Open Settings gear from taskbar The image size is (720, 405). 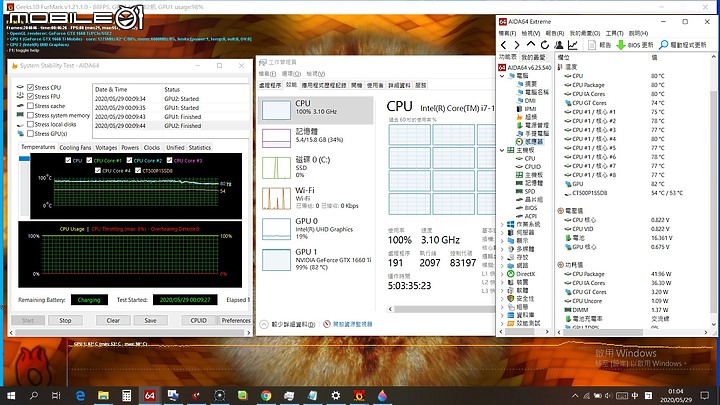click(x=336, y=395)
